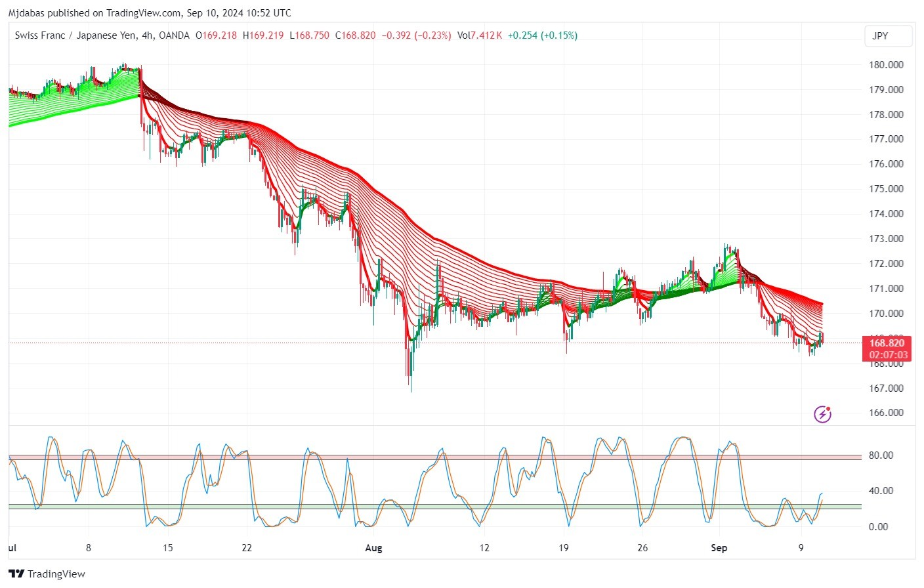924x588 pixels.
Task: Click the Sep marker on time axis
Action: click(719, 548)
